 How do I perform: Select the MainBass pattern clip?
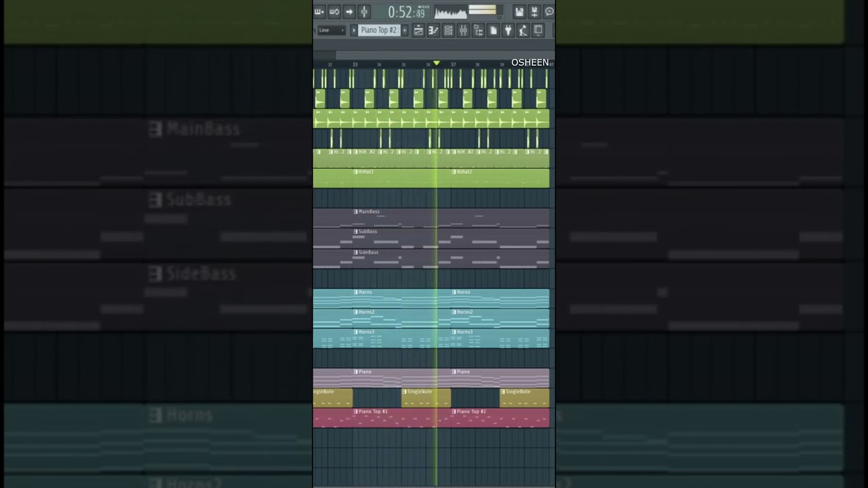pos(451,218)
